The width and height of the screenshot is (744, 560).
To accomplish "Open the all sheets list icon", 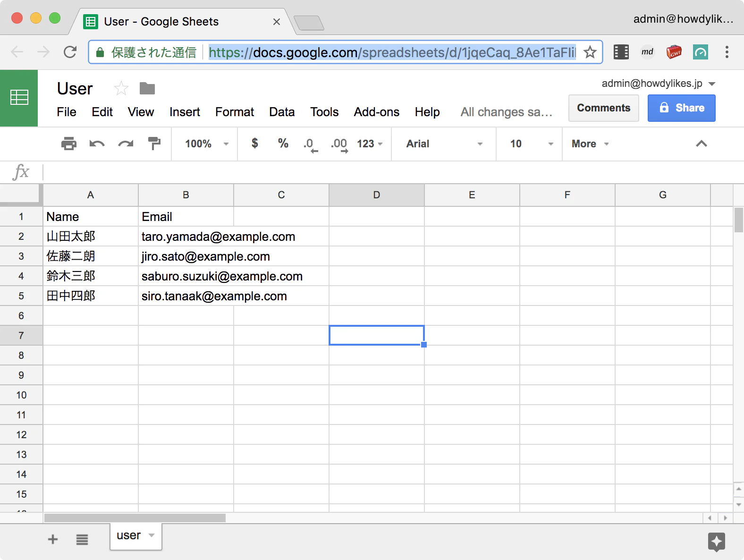I will coord(82,539).
